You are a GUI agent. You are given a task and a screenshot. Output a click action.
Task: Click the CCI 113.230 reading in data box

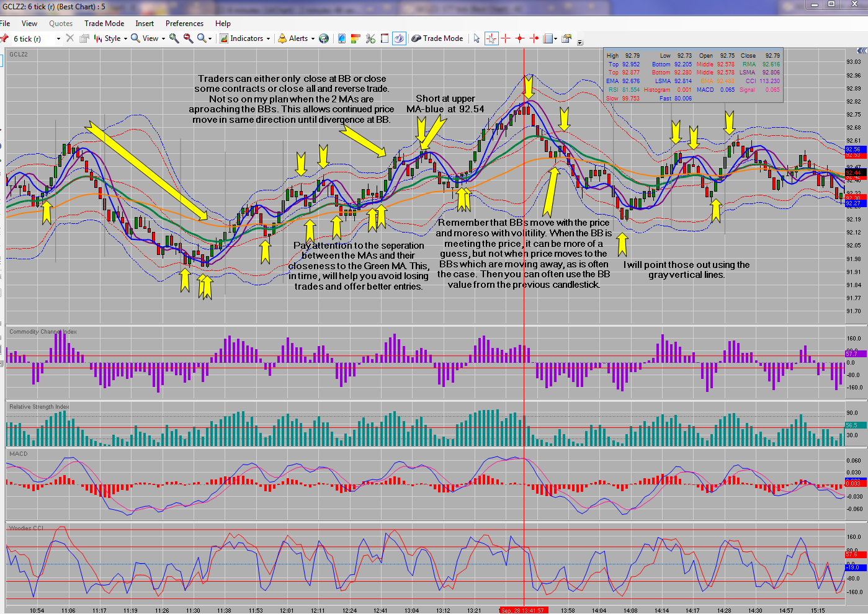[763, 81]
